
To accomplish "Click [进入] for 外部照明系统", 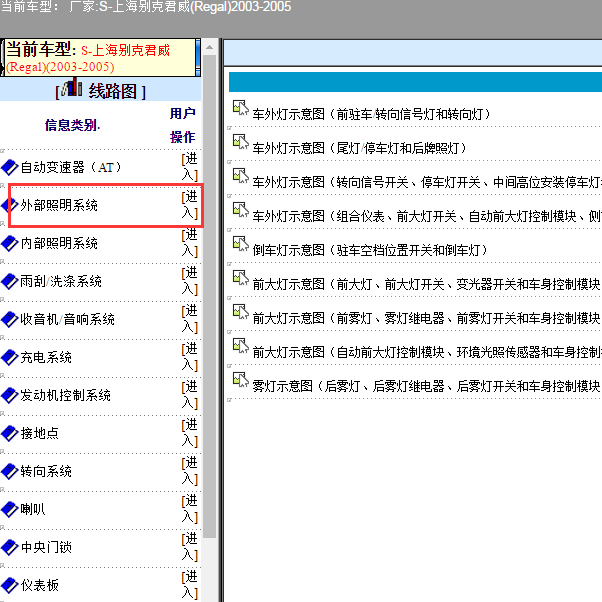I will tap(190, 205).
